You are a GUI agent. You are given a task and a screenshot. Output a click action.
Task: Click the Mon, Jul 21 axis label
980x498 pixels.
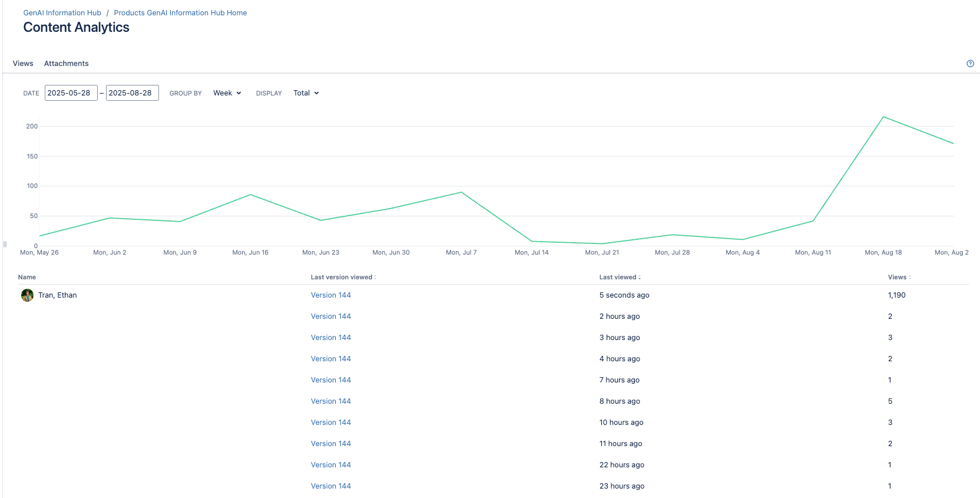click(x=602, y=252)
